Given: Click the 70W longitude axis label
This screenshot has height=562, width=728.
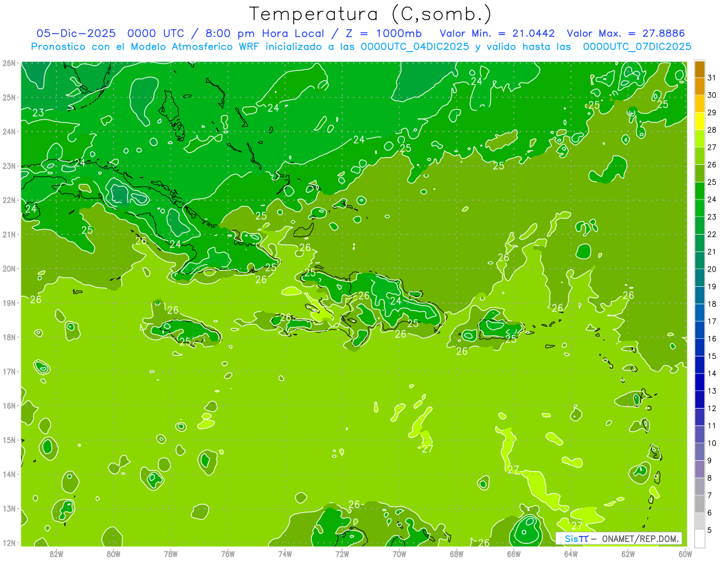Looking at the screenshot, I should 399,554.
